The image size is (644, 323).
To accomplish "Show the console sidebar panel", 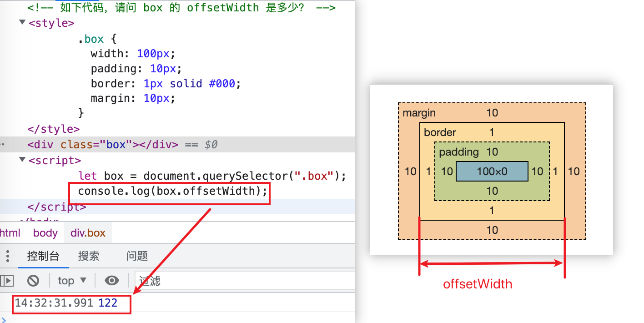I will pyautogui.click(x=8, y=281).
